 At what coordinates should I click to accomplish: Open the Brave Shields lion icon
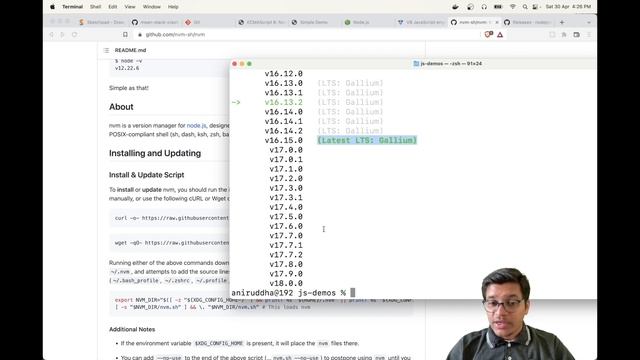[489, 35]
